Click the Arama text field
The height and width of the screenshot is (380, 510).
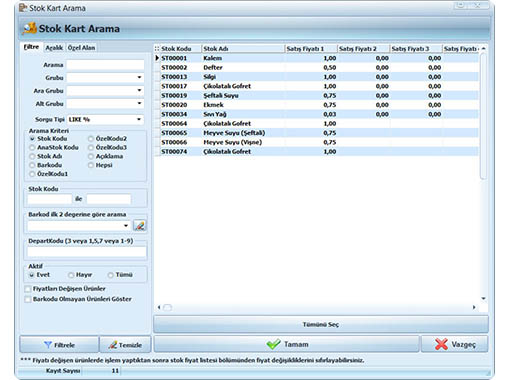[105, 65]
